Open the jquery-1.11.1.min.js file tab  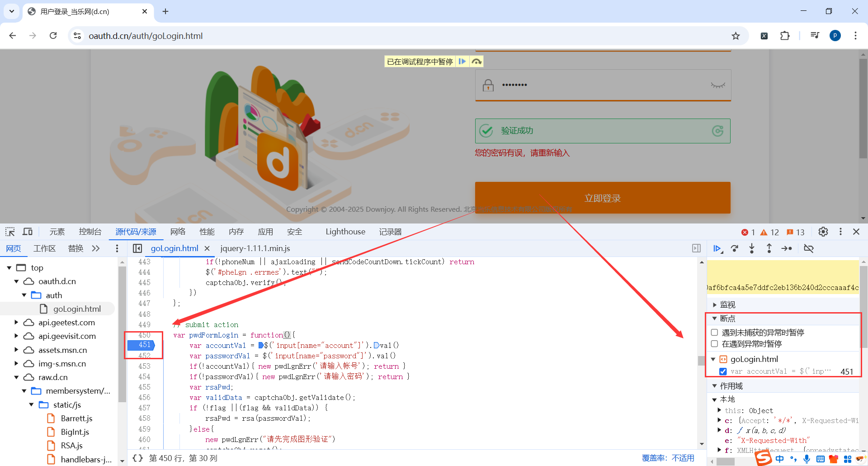(x=255, y=248)
